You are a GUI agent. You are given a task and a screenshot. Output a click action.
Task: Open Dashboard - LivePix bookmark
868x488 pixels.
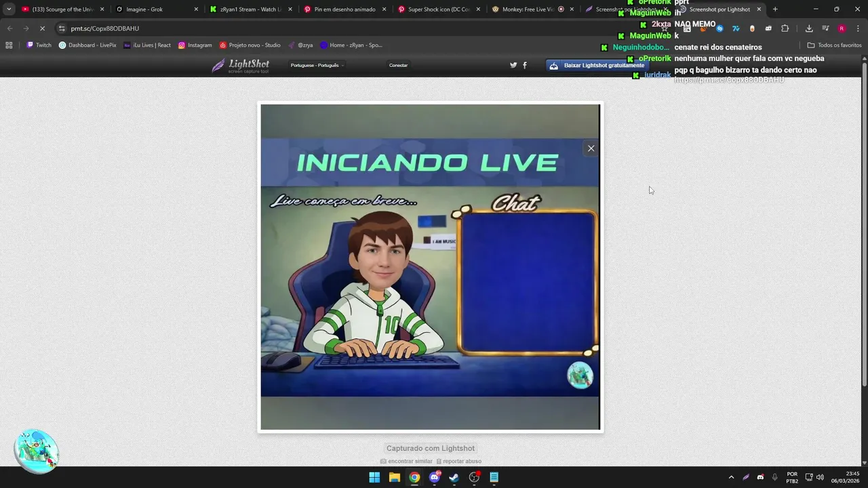87,45
